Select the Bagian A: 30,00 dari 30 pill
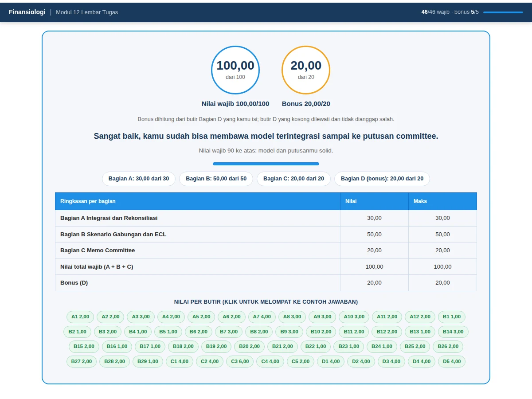532x399 pixels. coord(139,179)
